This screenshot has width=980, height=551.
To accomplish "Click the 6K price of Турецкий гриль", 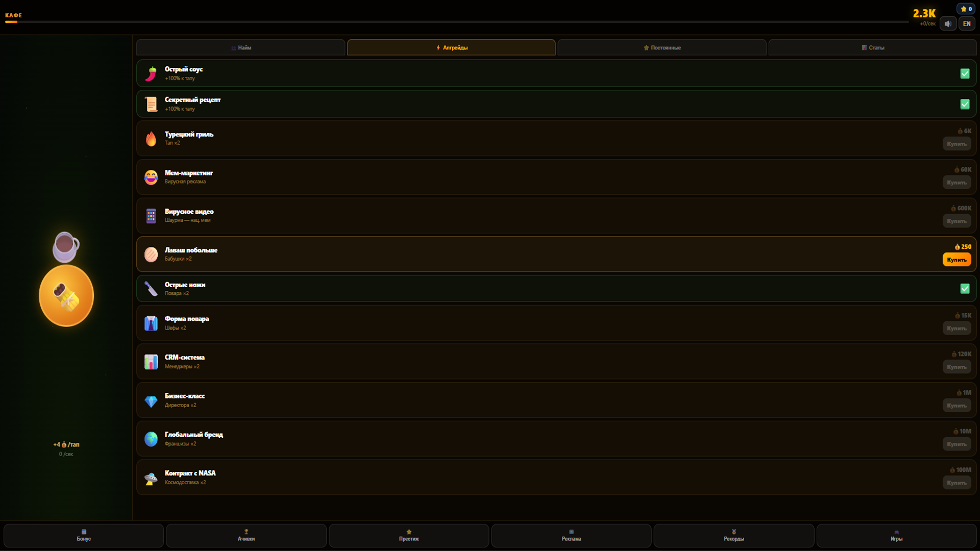I will [964, 131].
